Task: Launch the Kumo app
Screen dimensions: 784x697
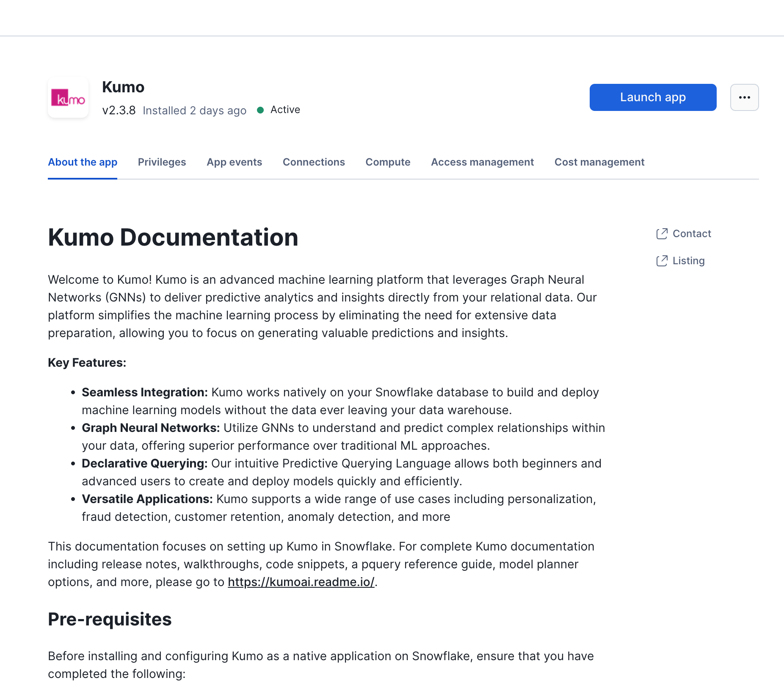Action: 653,97
